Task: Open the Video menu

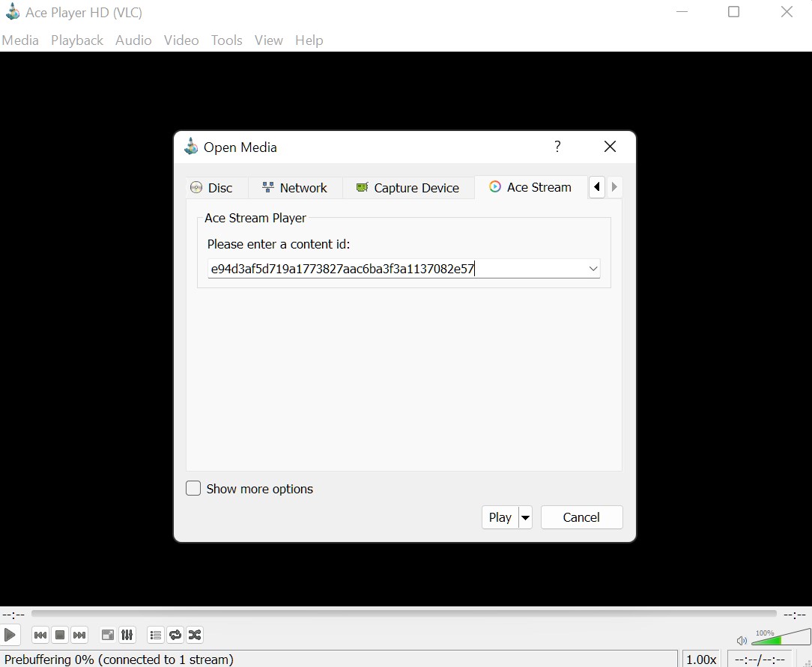Action: (x=181, y=40)
